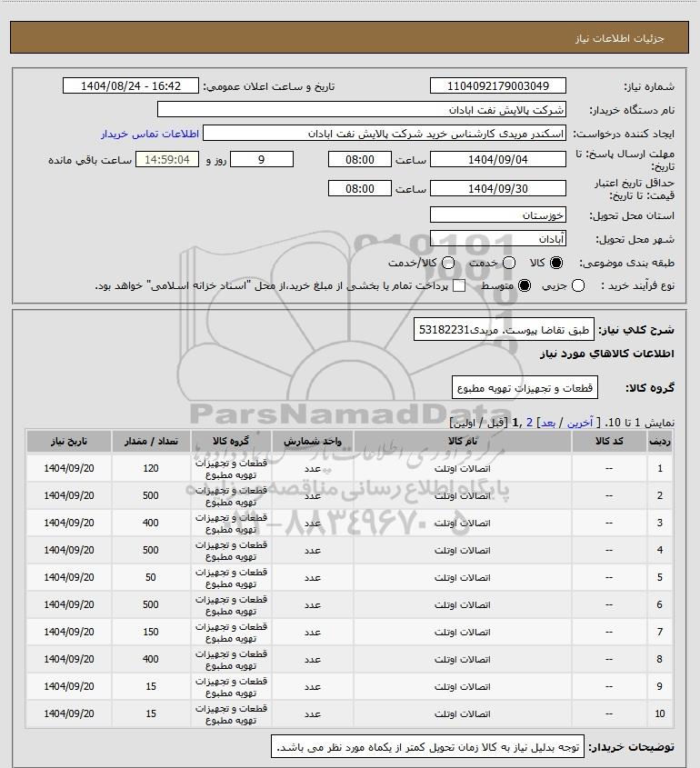Click the price validity time 08:00 field
Viewport: 700px width, 768px height.
pyautogui.click(x=360, y=188)
